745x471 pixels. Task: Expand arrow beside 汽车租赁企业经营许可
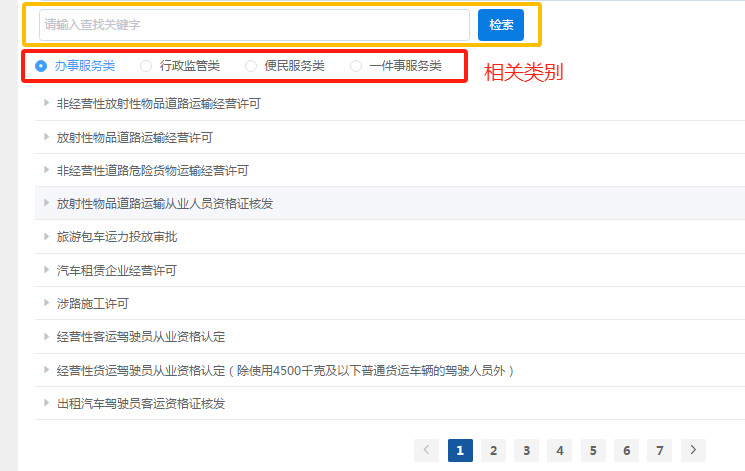pyautogui.click(x=46, y=270)
